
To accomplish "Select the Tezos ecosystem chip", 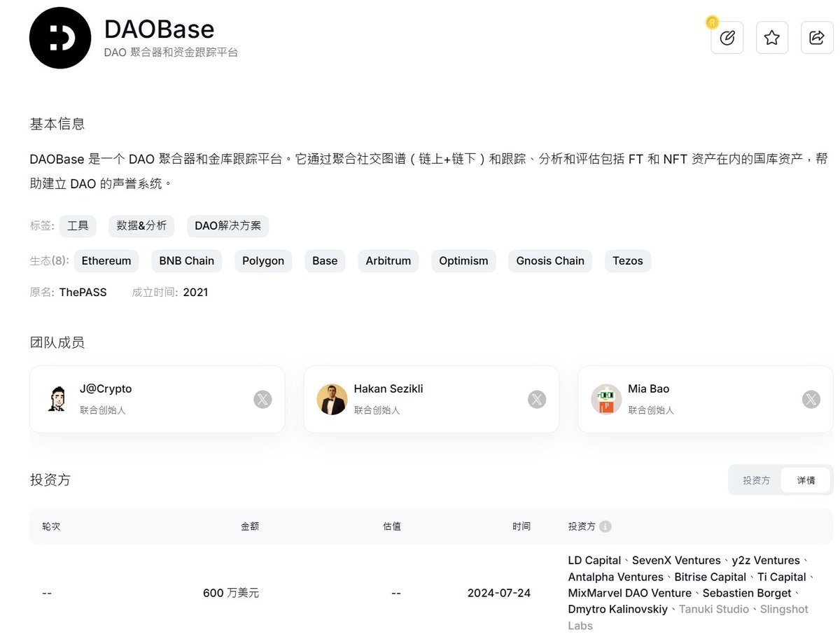I will pyautogui.click(x=628, y=261).
